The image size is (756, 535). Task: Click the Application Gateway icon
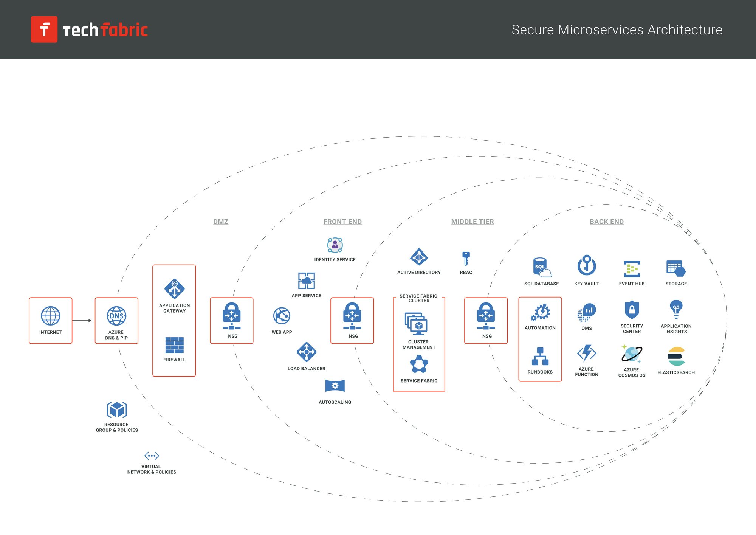coord(174,289)
